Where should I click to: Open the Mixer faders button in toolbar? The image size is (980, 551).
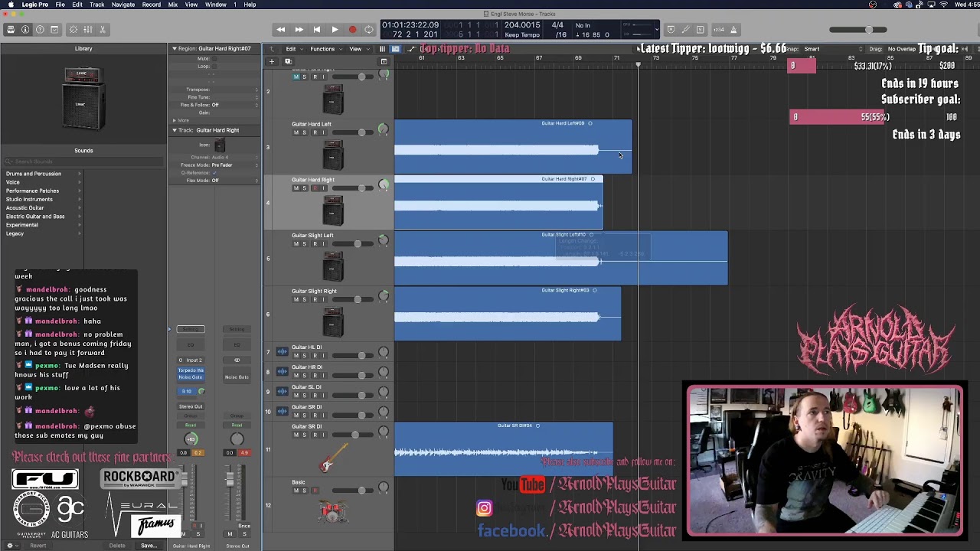click(x=88, y=30)
